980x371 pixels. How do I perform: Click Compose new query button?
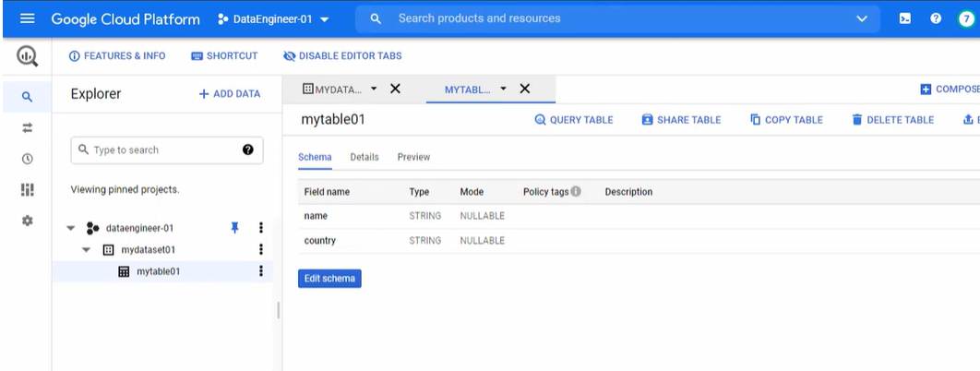(950, 90)
